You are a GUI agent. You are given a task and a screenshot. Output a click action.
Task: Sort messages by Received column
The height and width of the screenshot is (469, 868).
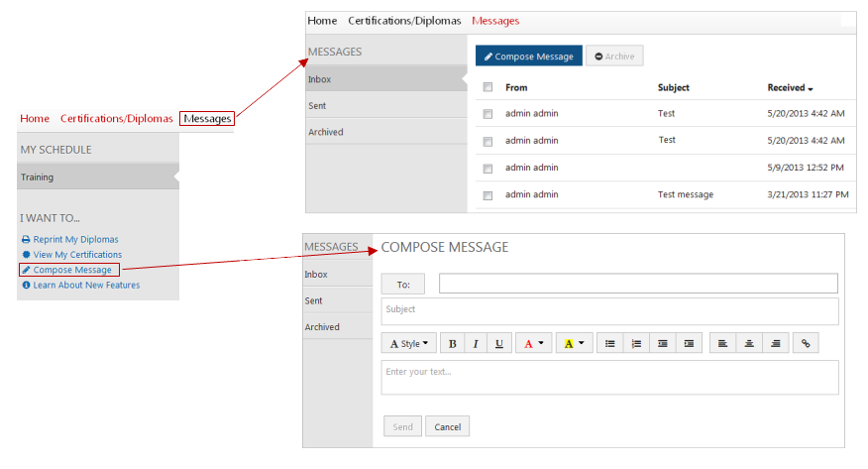790,88
